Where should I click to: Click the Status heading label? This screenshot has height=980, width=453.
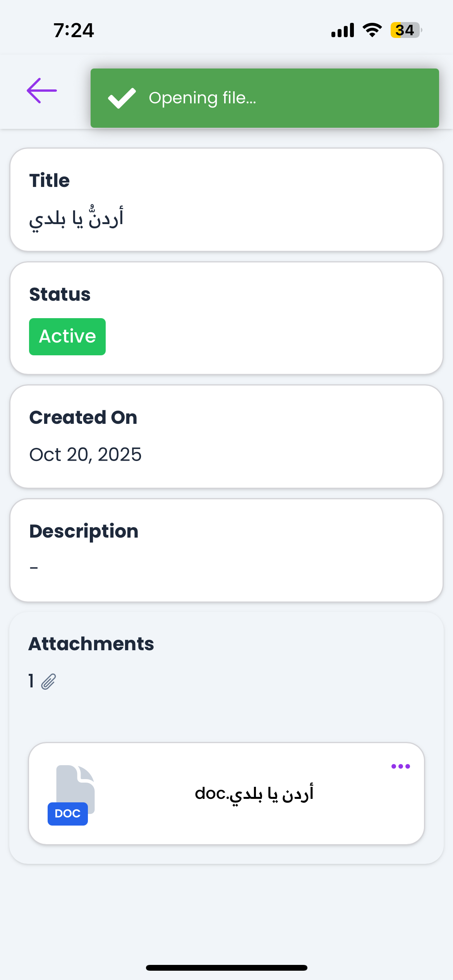click(60, 294)
